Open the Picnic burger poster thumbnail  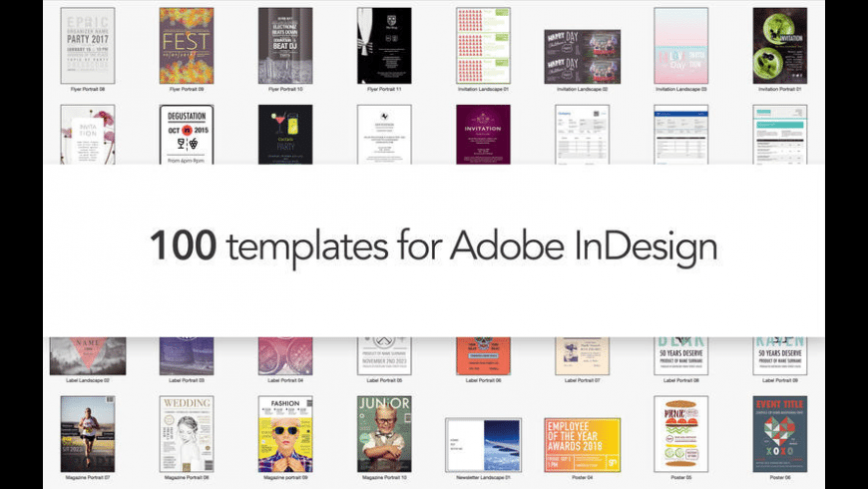680,434
